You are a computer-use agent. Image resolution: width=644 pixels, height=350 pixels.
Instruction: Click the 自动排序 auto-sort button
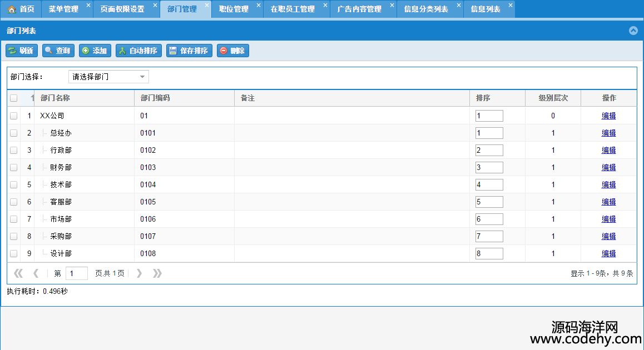tap(138, 51)
